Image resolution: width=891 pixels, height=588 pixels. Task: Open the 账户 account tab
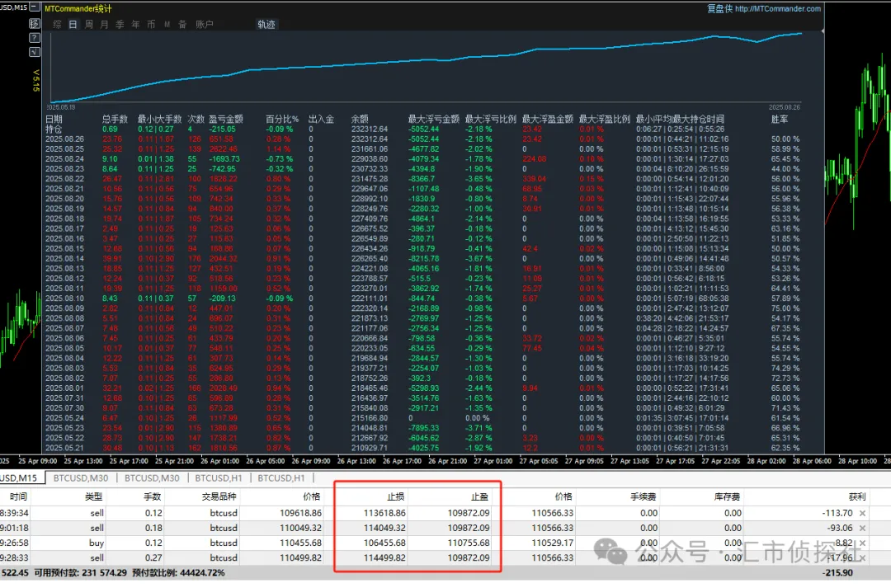pyautogui.click(x=205, y=25)
